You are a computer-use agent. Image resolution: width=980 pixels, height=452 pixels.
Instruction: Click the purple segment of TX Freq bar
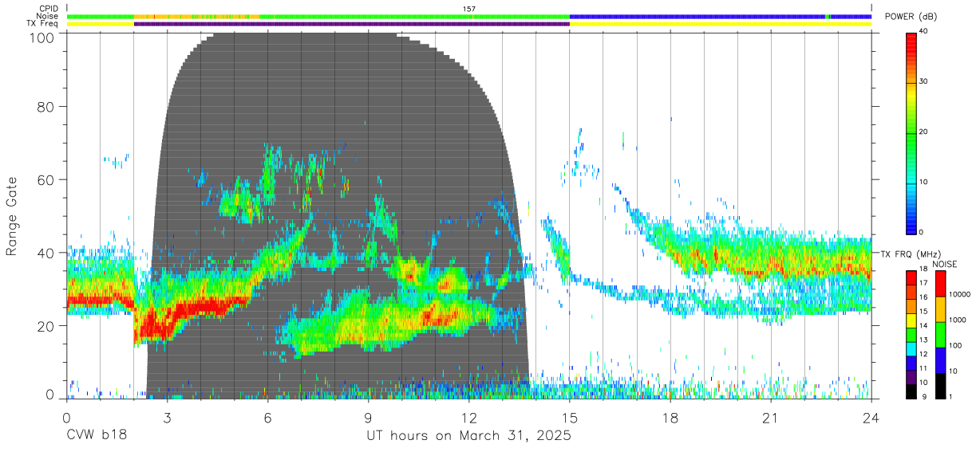tap(352, 24)
